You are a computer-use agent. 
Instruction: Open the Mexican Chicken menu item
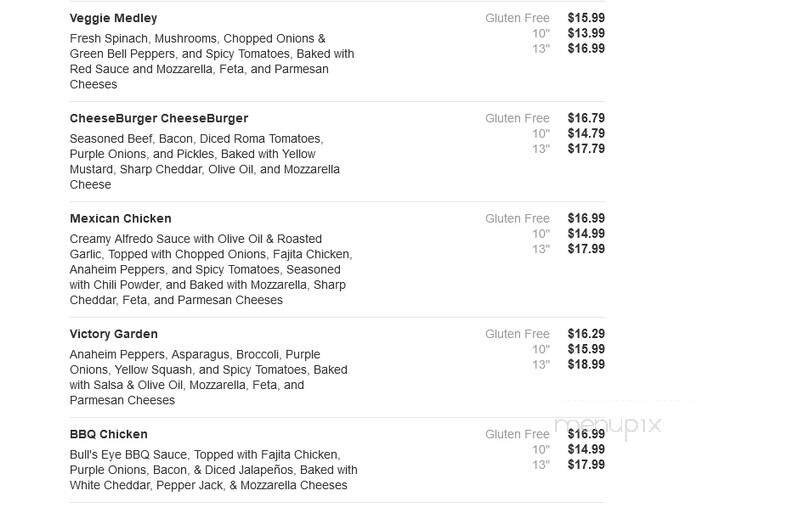[x=120, y=218]
